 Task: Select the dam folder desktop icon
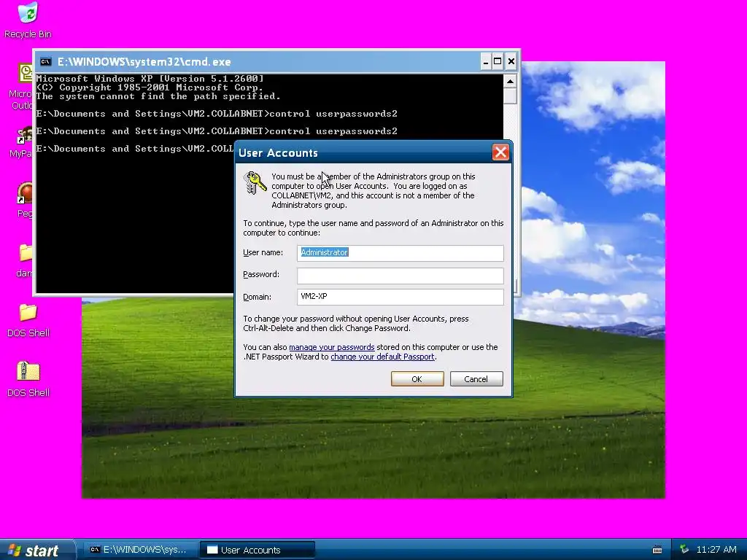click(26, 252)
